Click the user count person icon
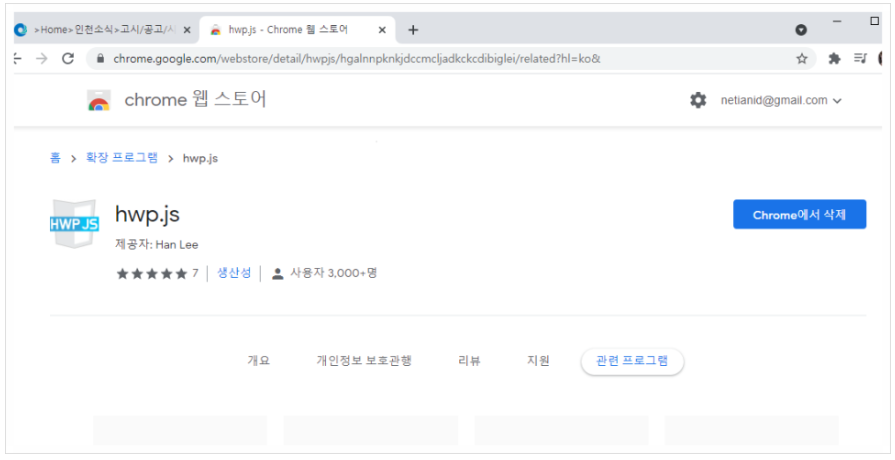 [278, 274]
